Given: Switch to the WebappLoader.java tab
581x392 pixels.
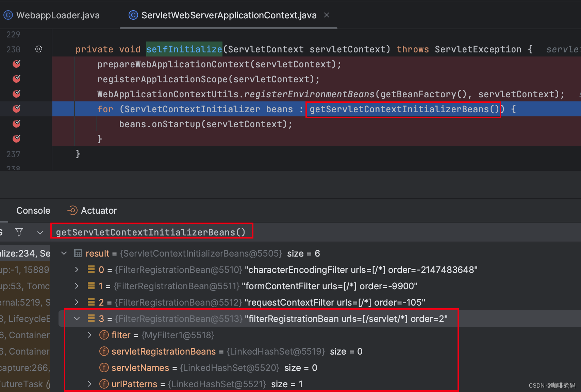Looking at the screenshot, I should coord(51,15).
